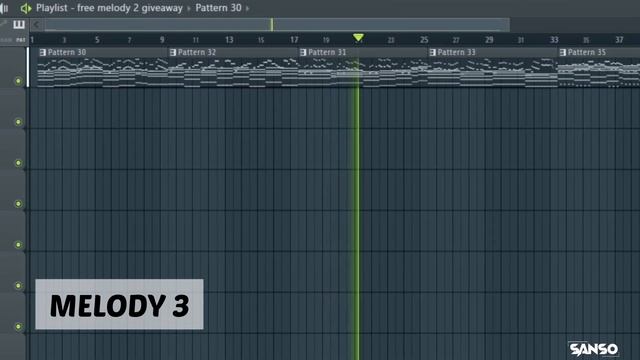Viewport: 640px width, 360px height.
Task: Jump to bar 33 on the ruler
Action: point(554,40)
